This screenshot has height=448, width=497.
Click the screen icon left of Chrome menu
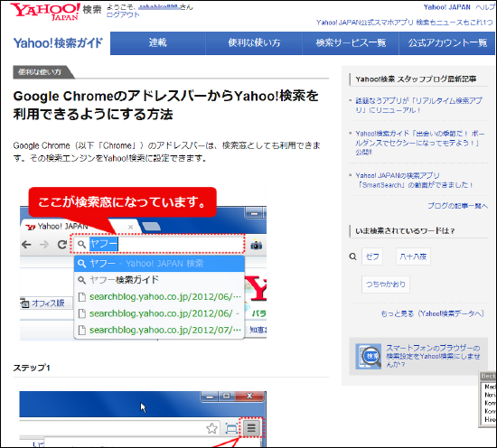click(x=231, y=429)
